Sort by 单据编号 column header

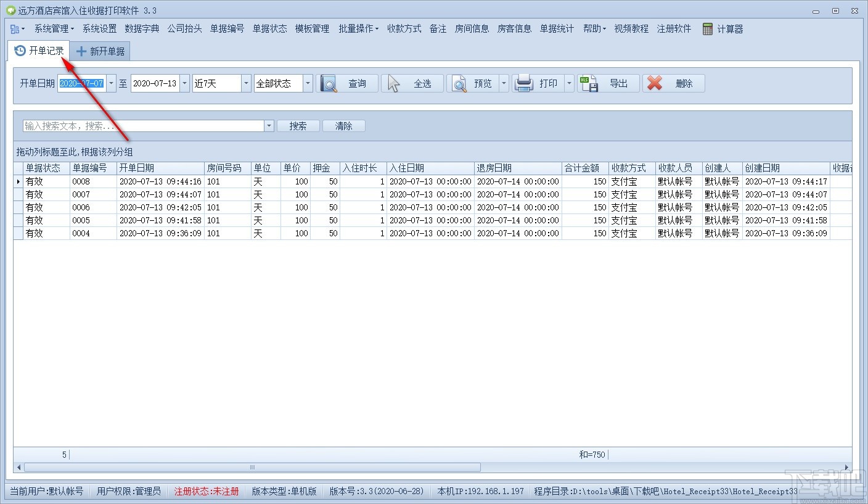tap(93, 168)
